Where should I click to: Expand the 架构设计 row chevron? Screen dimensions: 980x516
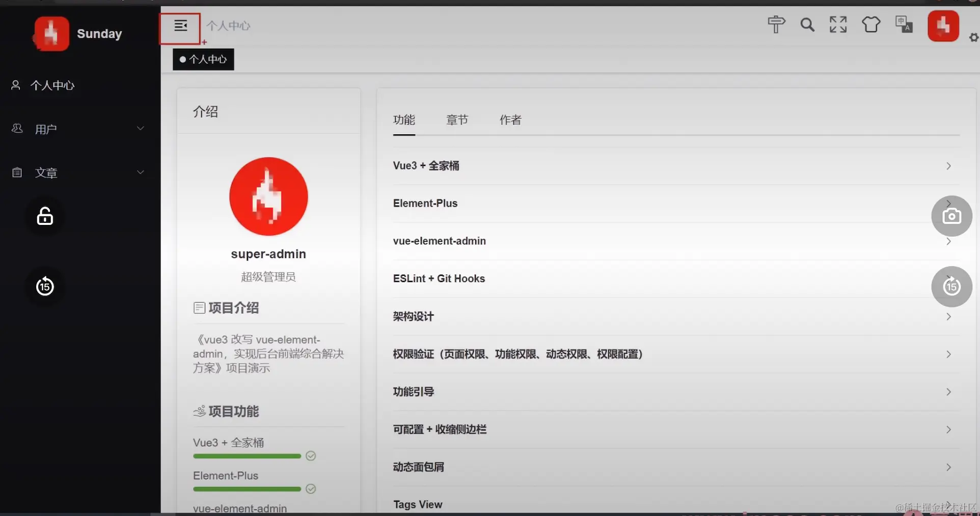coord(948,317)
